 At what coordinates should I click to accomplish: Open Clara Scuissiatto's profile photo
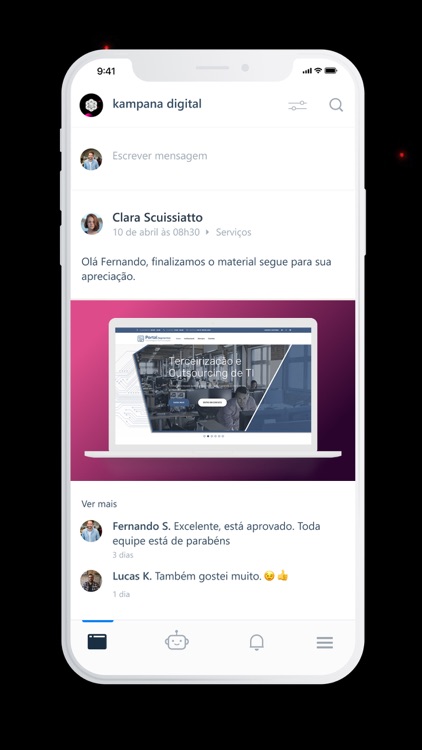pyautogui.click(x=91, y=223)
